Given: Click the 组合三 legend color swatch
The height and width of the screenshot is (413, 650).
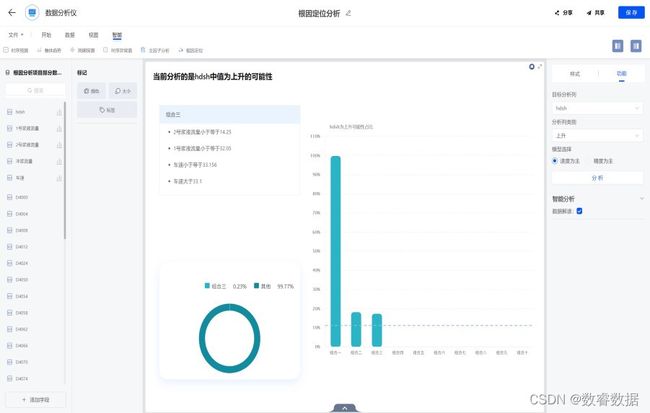Looking at the screenshot, I should [x=207, y=286].
